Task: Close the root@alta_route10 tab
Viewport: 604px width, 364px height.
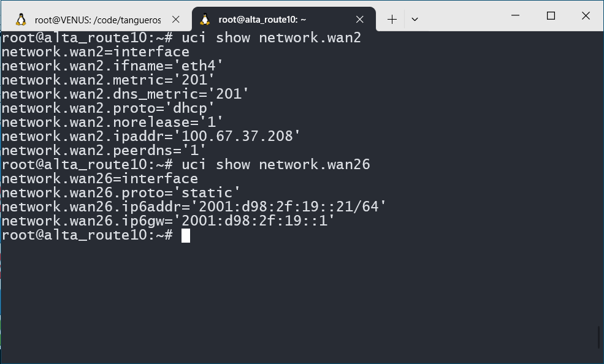Action: pos(362,20)
